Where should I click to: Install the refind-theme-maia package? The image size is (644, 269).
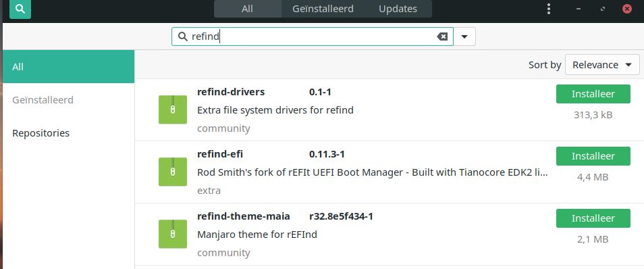593,218
